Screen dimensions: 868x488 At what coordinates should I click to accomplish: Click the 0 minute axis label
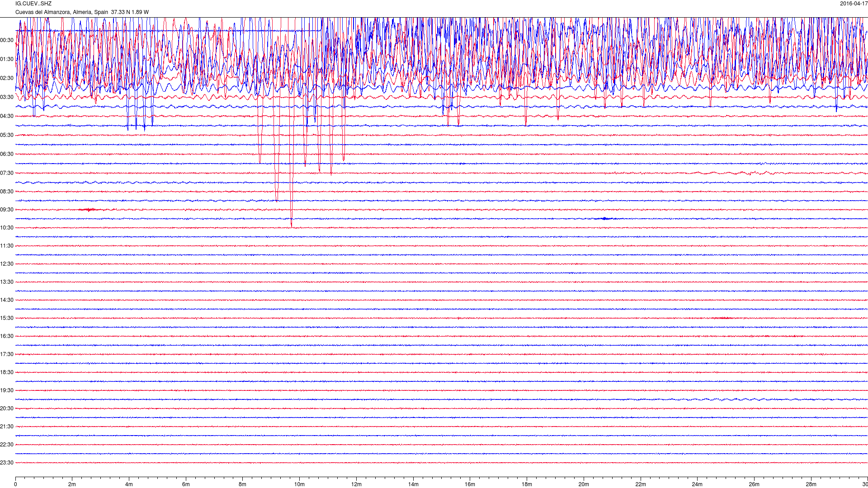[15, 484]
